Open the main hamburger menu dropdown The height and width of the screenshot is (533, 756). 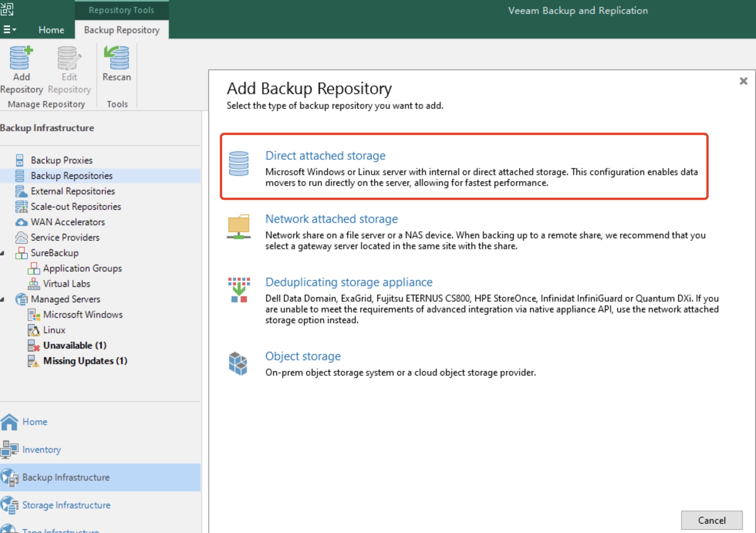pos(10,29)
